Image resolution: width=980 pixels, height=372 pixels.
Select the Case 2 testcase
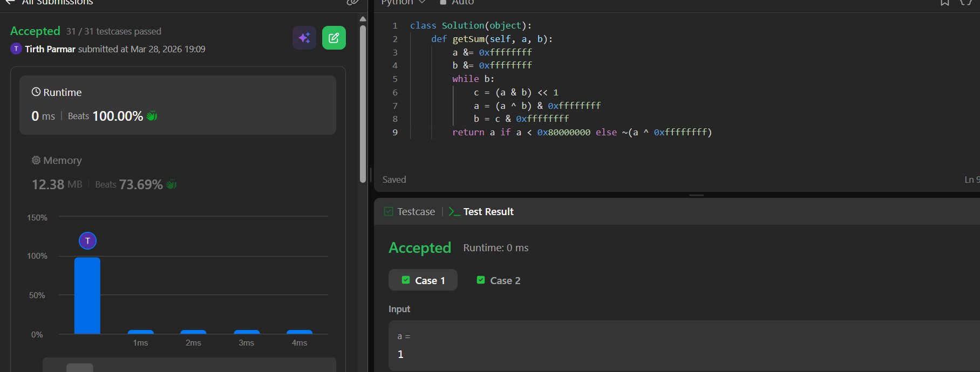(498, 280)
